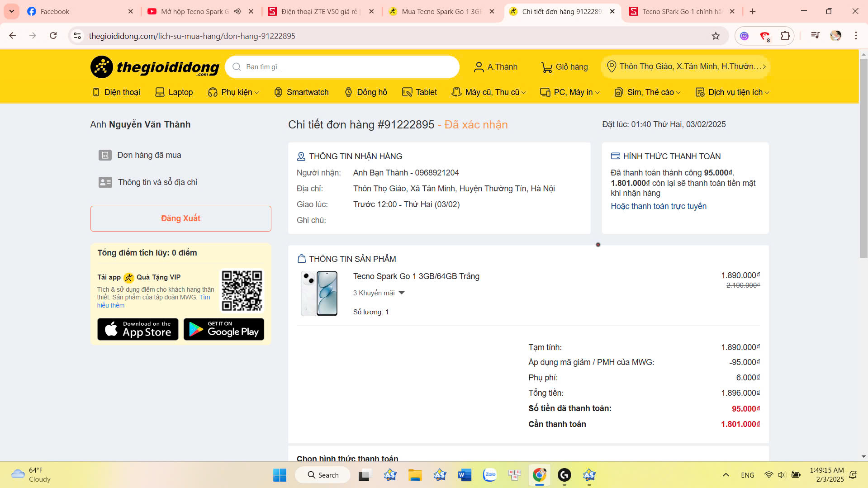
Task: Click Tecno Spark Go 1 product thumbnail
Action: pyautogui.click(x=319, y=293)
